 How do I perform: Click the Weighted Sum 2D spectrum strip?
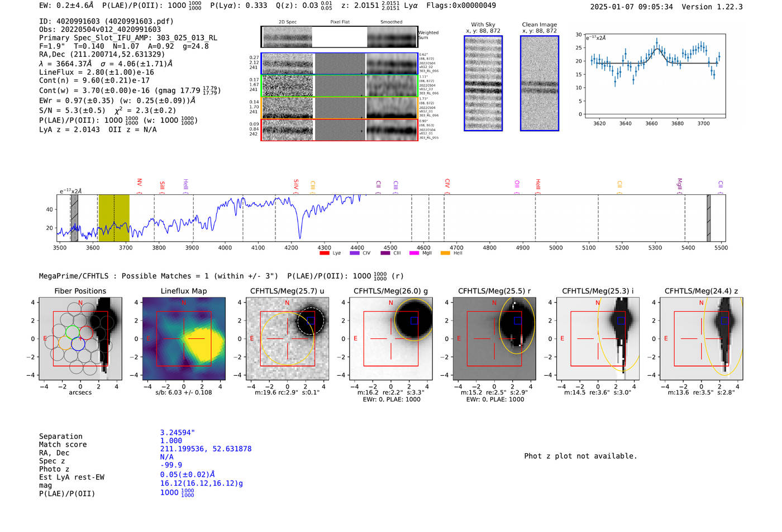pyautogui.click(x=339, y=37)
